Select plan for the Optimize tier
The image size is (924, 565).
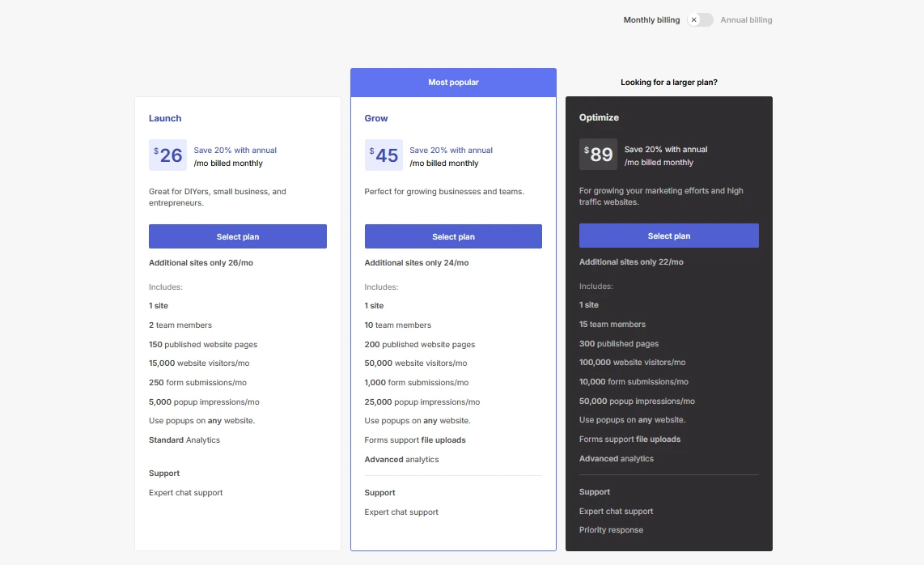669,236
